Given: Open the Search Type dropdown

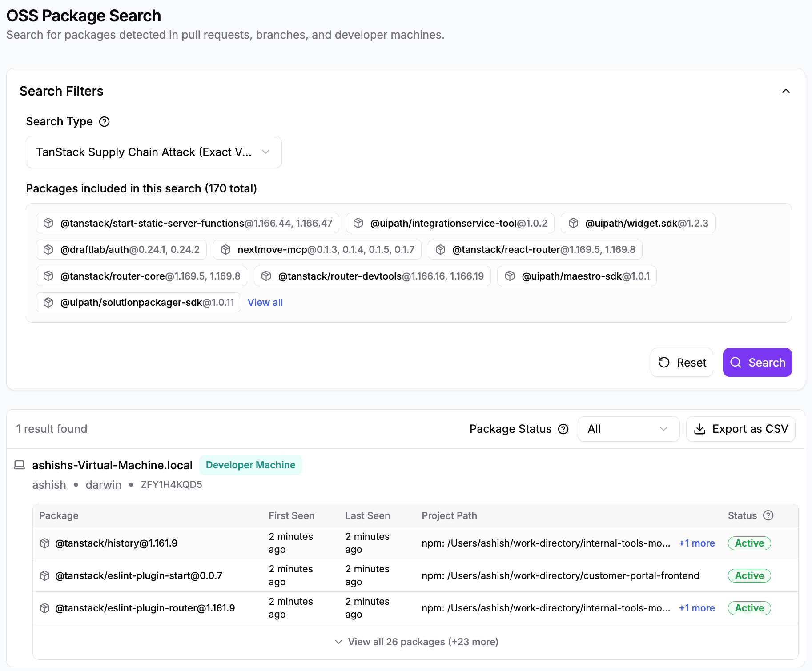Looking at the screenshot, I should click(x=154, y=152).
